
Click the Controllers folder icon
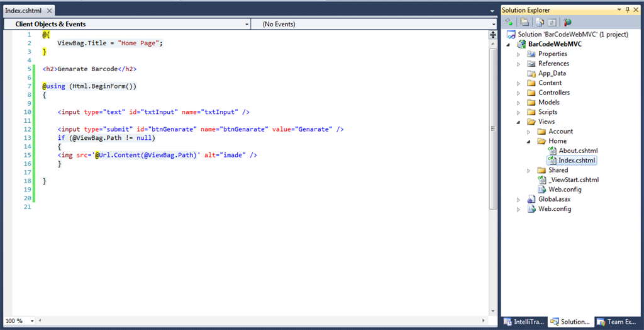[x=531, y=93]
